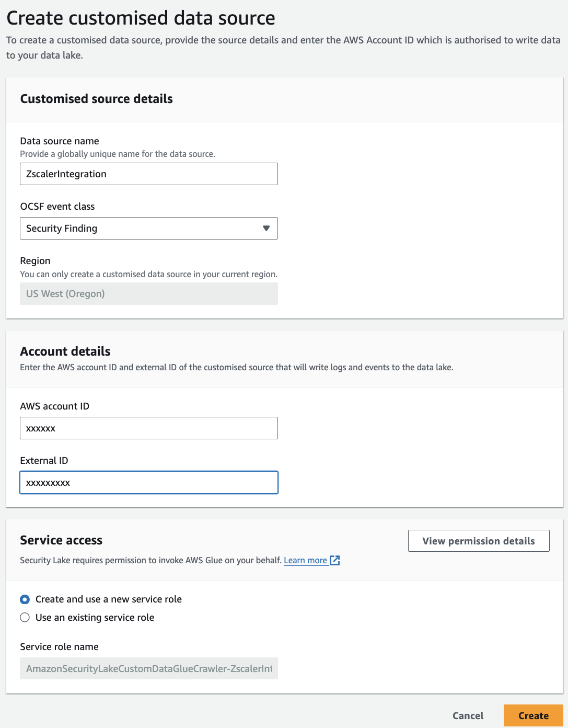568x728 pixels.
Task: Open View permission details
Action: tap(478, 540)
